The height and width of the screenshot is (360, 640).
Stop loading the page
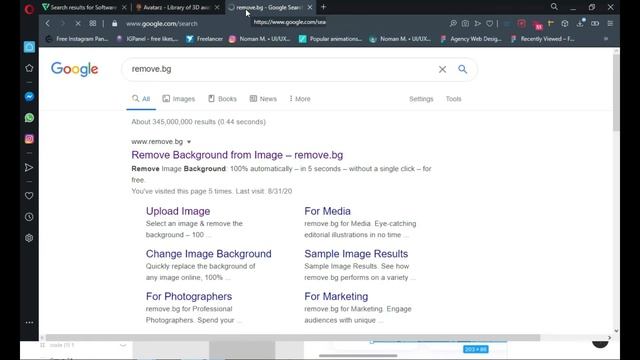point(78,24)
